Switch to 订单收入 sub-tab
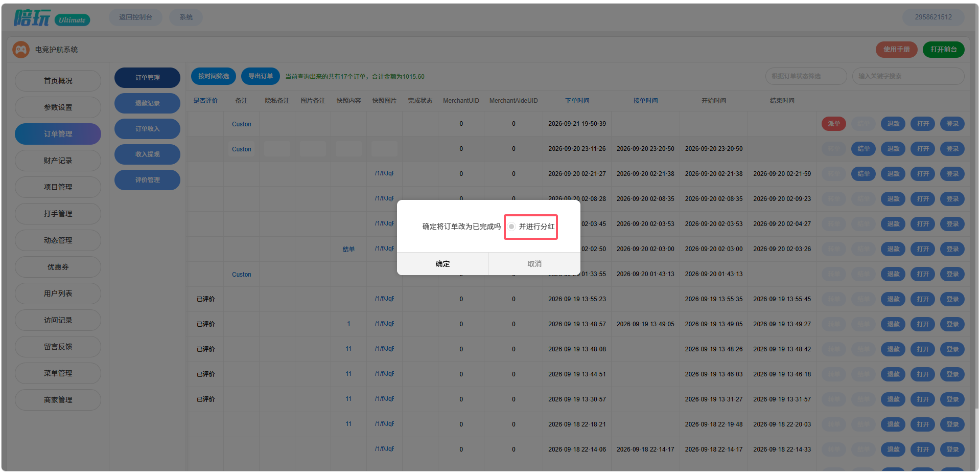Image resolution: width=980 pixels, height=473 pixels. (147, 129)
